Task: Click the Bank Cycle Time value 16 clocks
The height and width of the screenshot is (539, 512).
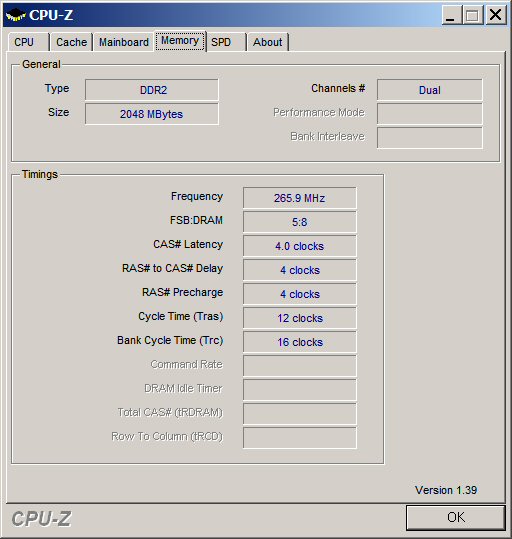Action: (x=299, y=342)
